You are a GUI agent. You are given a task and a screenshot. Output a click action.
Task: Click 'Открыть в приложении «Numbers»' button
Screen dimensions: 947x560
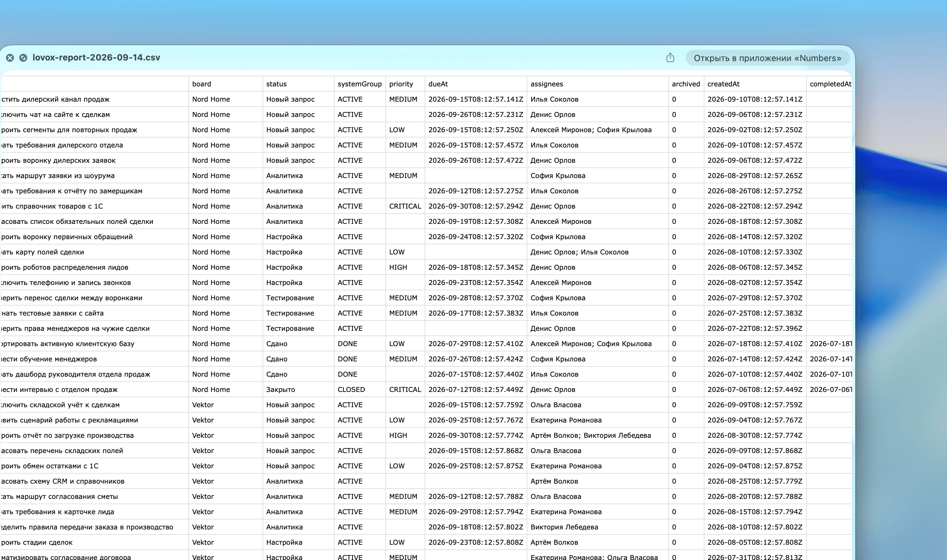click(x=767, y=58)
